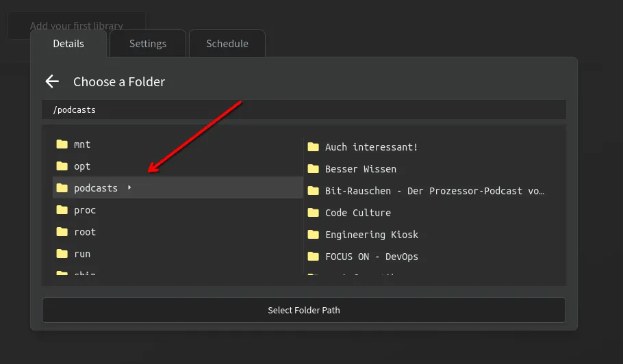623x364 pixels.
Task: Switch to the Details tab
Action: [68, 44]
